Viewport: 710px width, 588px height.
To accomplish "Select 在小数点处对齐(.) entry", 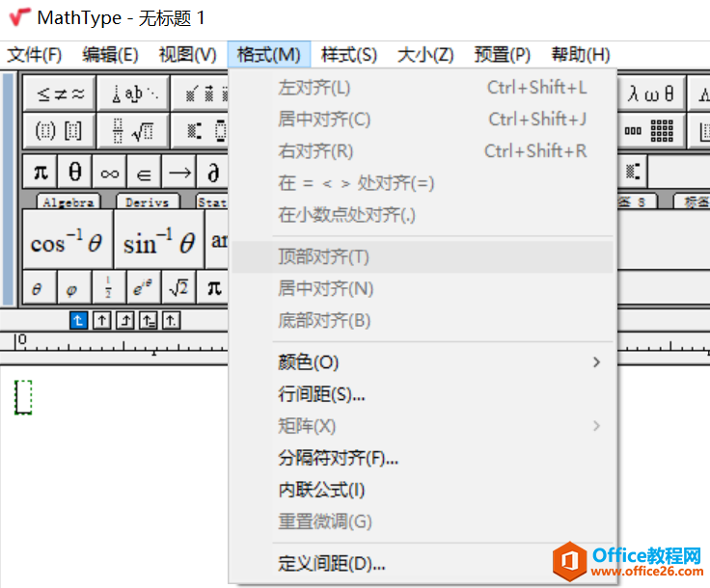I will coord(423,215).
